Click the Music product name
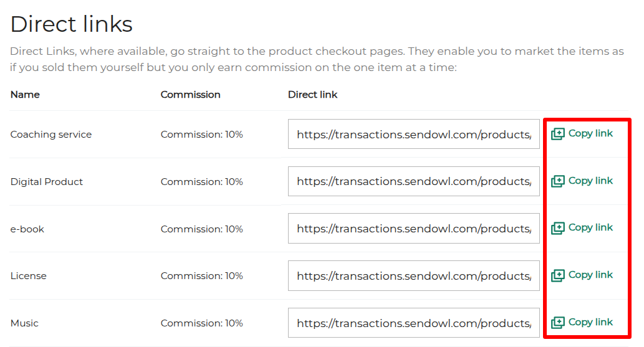 point(24,323)
